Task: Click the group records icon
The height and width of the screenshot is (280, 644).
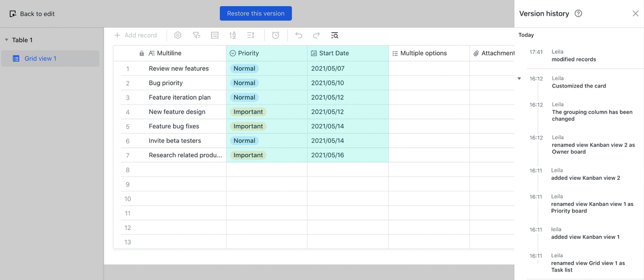Action: click(215, 35)
